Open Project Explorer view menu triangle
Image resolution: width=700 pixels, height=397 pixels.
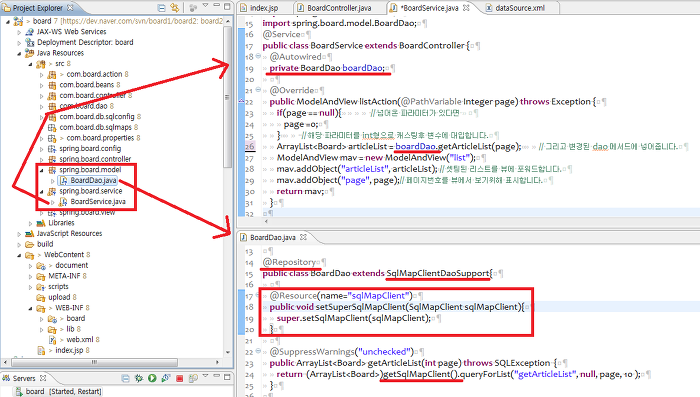205,6
